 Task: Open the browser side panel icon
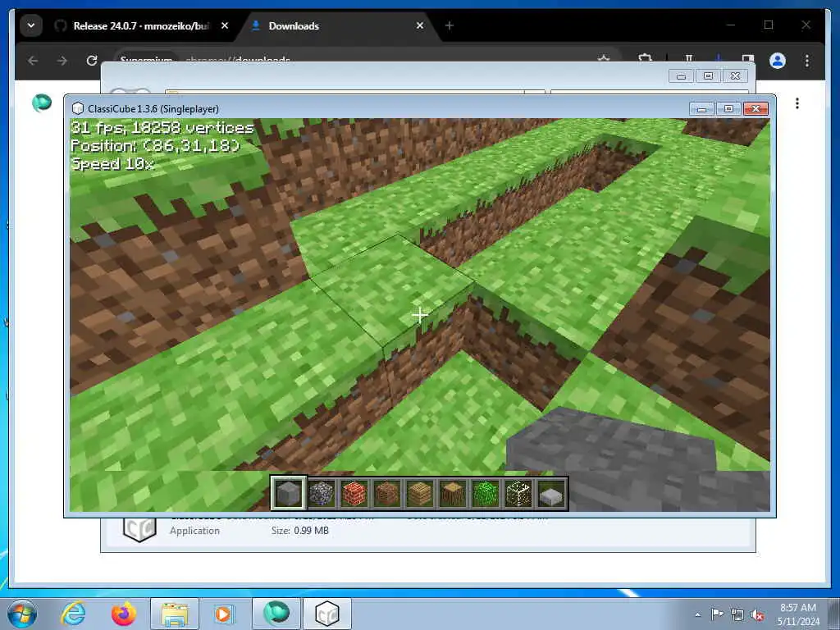(x=748, y=58)
